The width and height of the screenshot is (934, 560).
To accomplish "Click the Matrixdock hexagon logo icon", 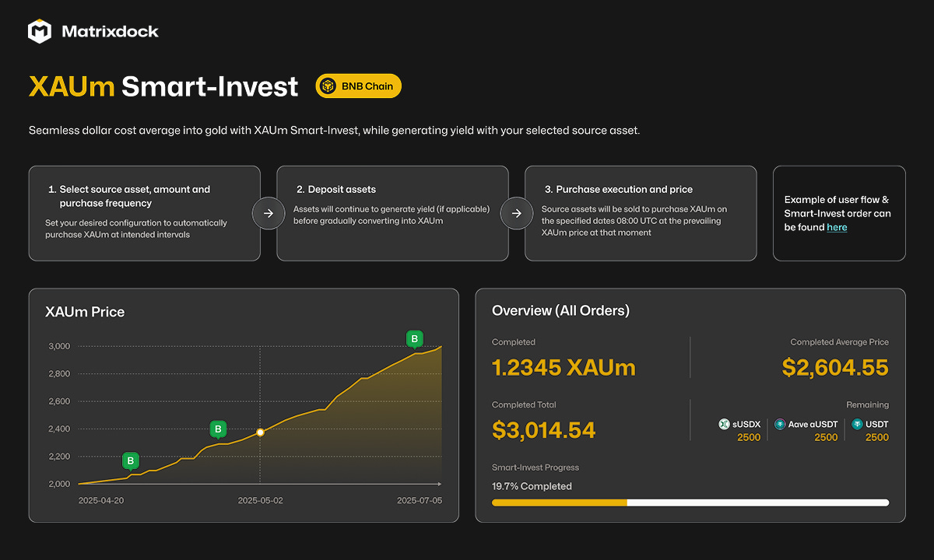I will coord(40,31).
